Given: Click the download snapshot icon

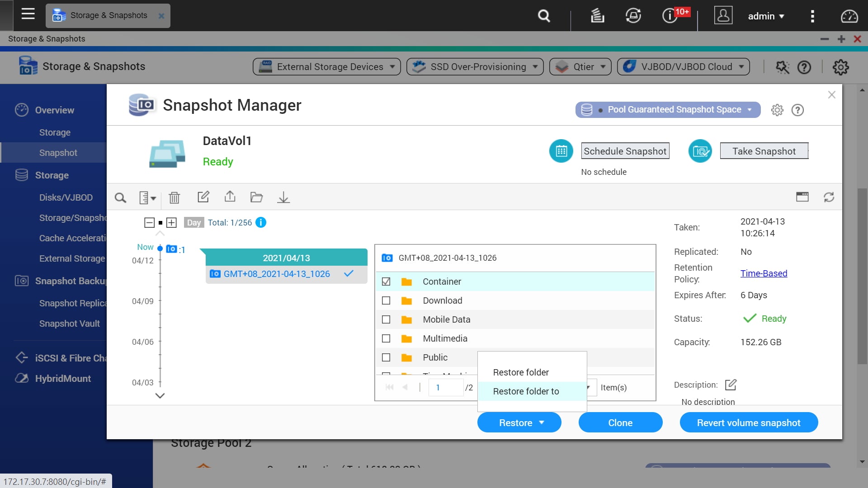Looking at the screenshot, I should coord(283,197).
